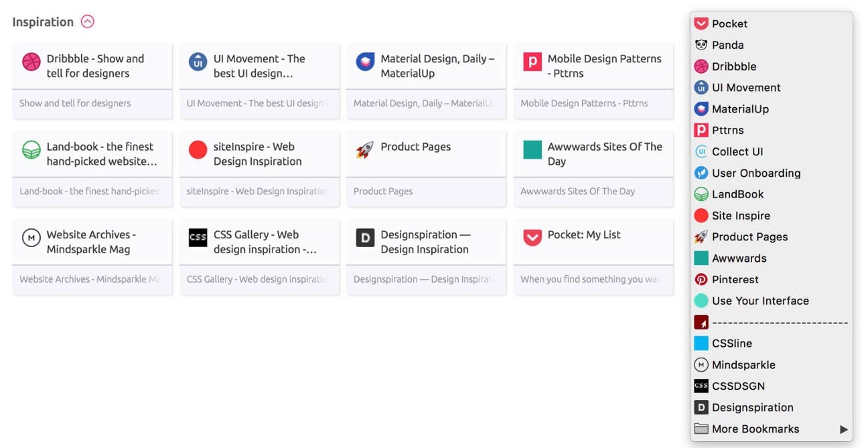This screenshot has width=868, height=448.
Task: Collapse the Inspiration section chevron
Action: point(88,21)
